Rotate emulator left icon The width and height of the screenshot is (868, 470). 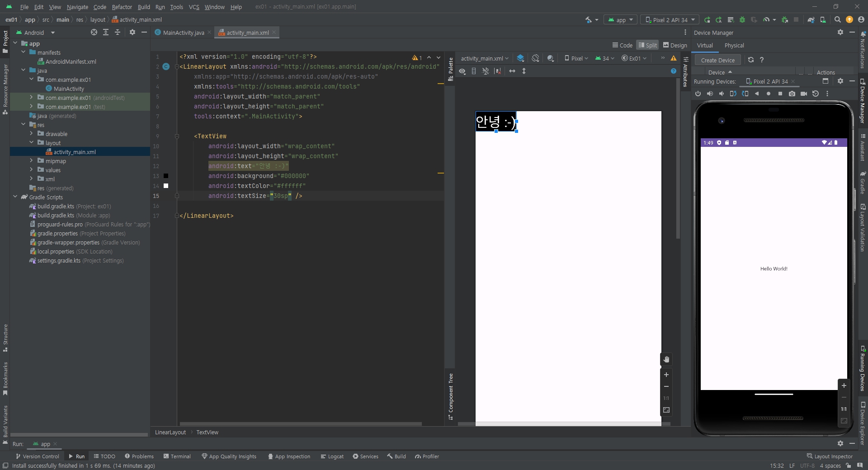[x=733, y=94]
